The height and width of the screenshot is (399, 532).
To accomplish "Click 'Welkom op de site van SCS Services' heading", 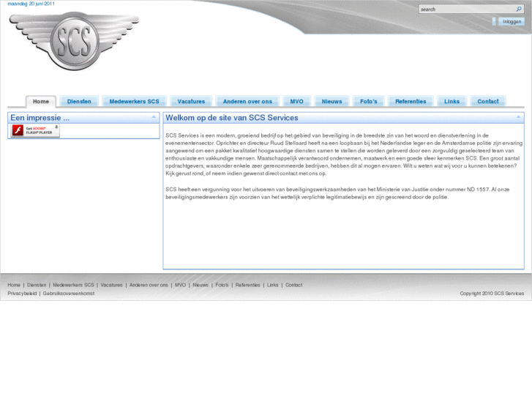I will coord(232,118).
